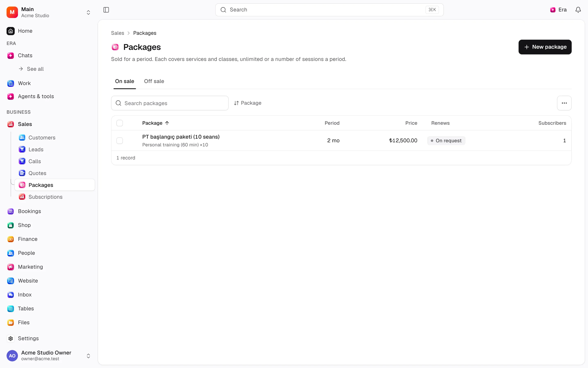Toggle the sidebar panel icon
Viewport: 588px width, 368px height.
coord(106,10)
